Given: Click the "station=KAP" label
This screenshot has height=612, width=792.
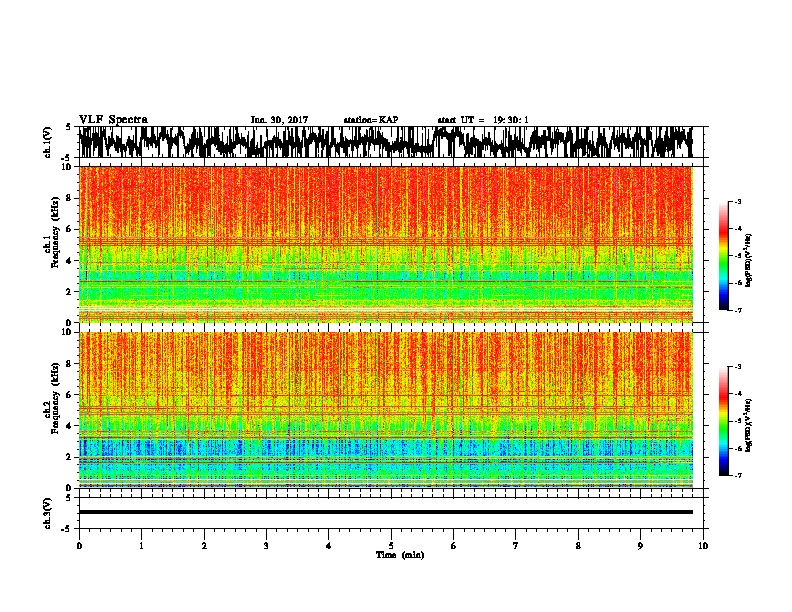Looking at the screenshot, I should (x=371, y=120).
